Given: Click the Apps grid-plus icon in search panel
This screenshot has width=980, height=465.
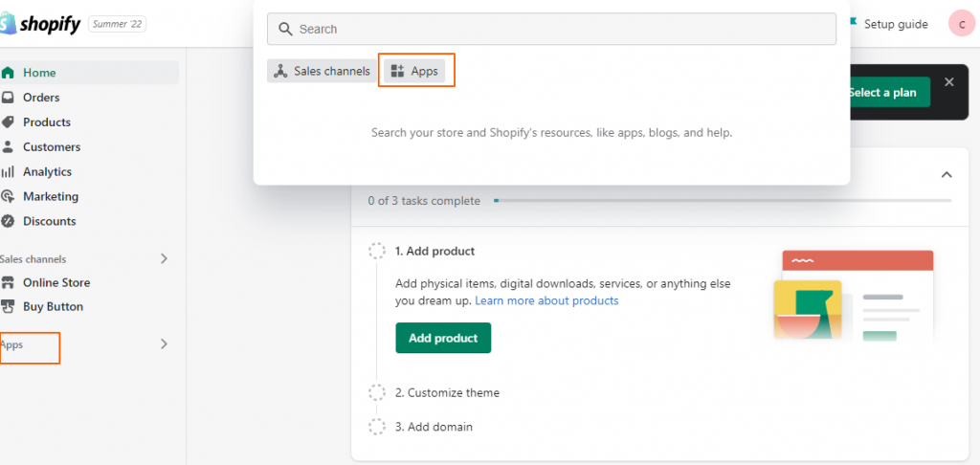Looking at the screenshot, I should pos(397,71).
